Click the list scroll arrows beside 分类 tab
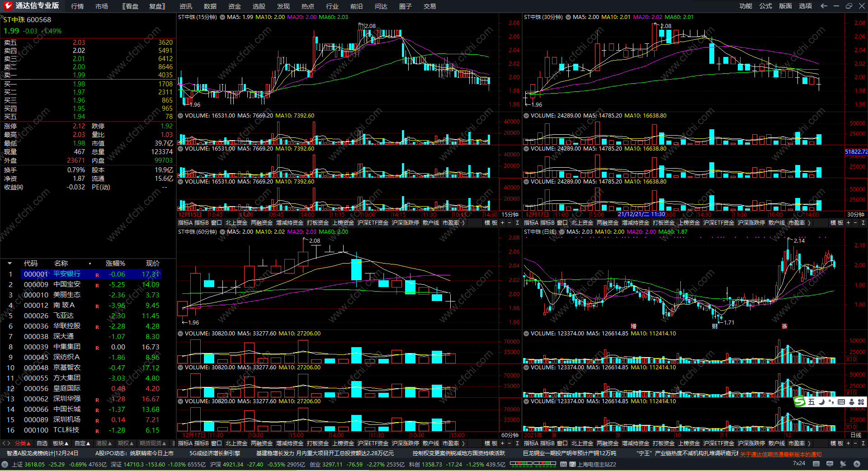868x471 pixels. (x=6, y=443)
